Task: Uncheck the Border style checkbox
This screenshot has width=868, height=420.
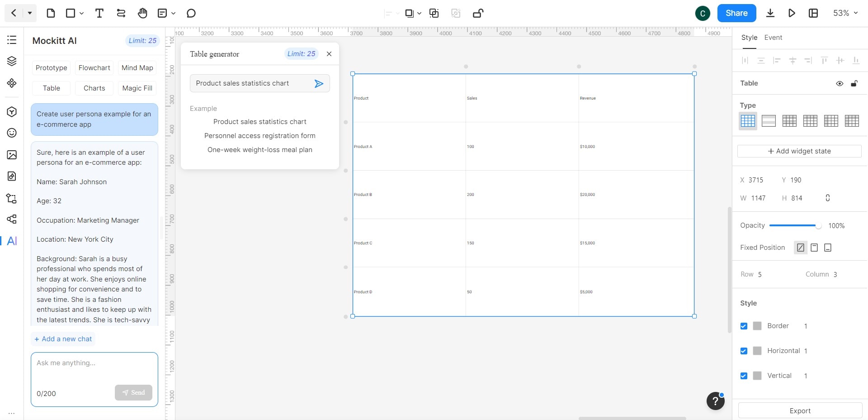Action: 744,326
